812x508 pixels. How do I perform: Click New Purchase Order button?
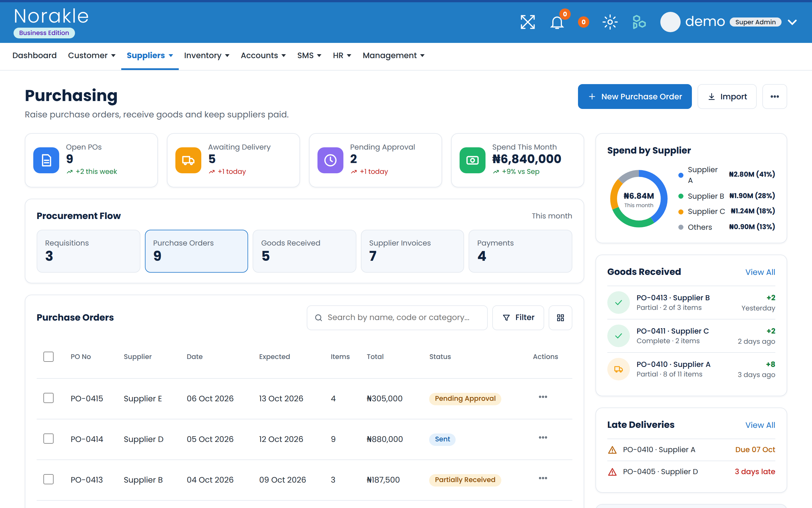[634, 97]
